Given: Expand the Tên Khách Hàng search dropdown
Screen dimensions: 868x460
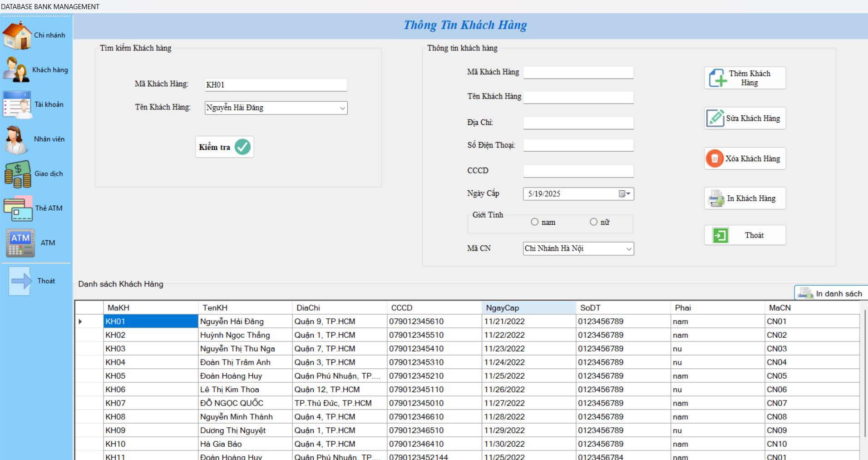Looking at the screenshot, I should pyautogui.click(x=342, y=108).
